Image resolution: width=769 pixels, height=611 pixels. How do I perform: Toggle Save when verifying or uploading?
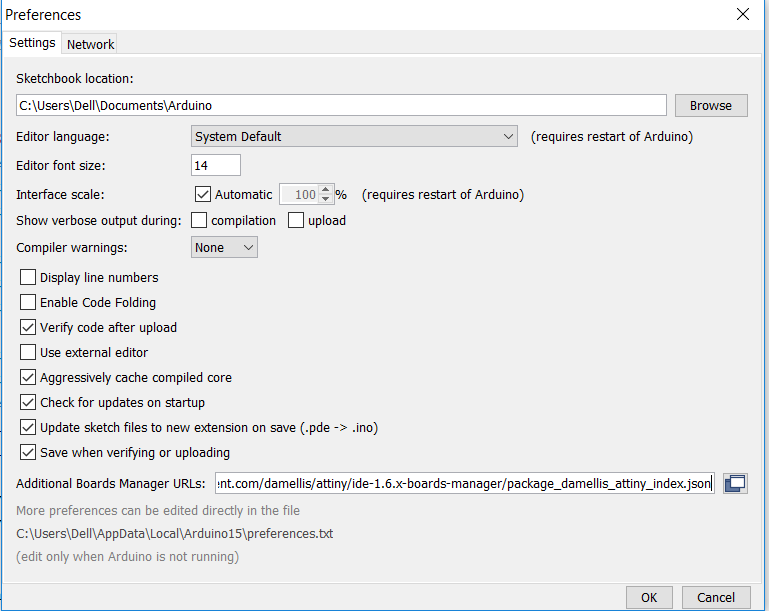(28, 452)
